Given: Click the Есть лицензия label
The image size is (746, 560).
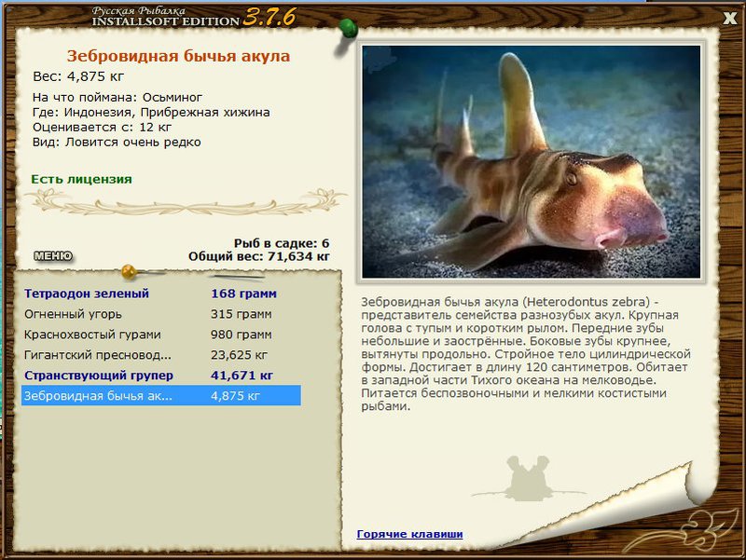Looking at the screenshot, I should point(81,179).
